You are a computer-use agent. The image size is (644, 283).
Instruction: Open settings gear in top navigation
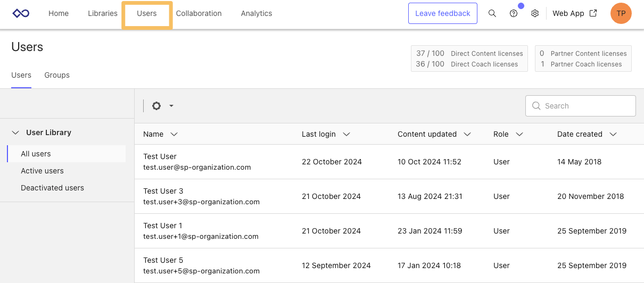coord(535,13)
